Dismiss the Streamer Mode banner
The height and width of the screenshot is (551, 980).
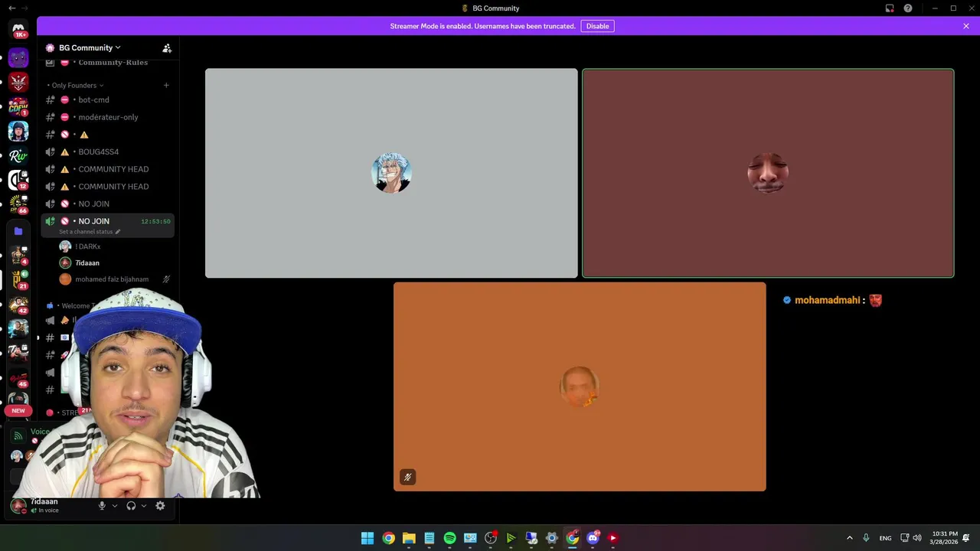[966, 26]
